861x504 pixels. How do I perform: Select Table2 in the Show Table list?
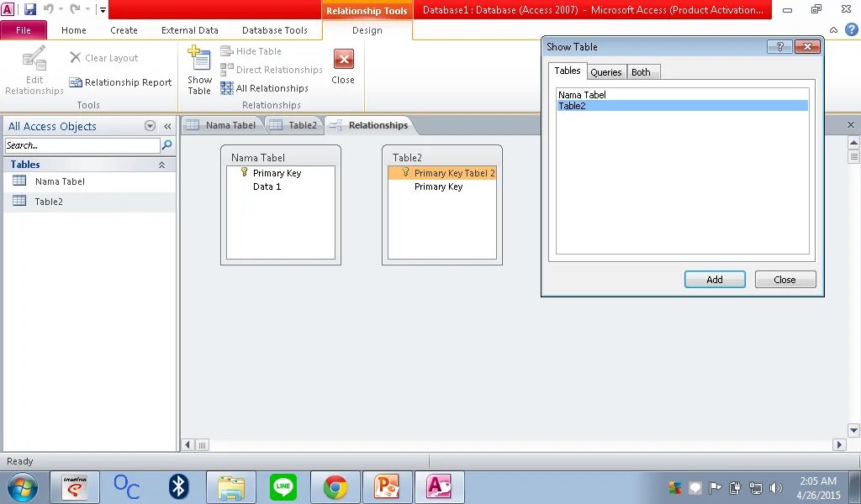(683, 106)
